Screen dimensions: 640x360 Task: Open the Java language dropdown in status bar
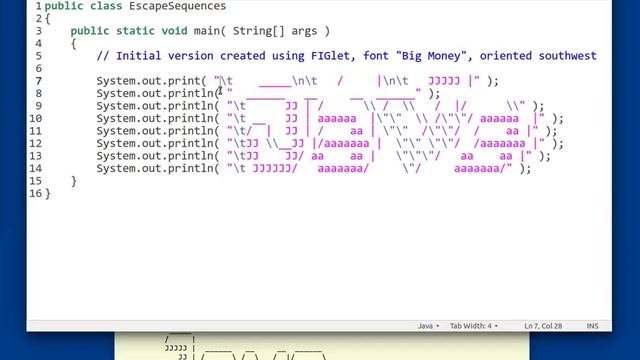[428, 326]
